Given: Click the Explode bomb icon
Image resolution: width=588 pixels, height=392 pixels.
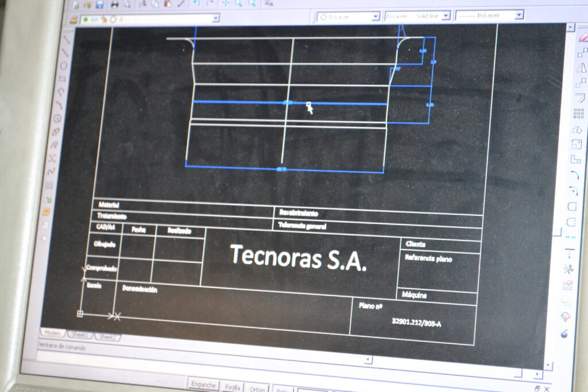Looking at the screenshot, I should [x=564, y=333].
